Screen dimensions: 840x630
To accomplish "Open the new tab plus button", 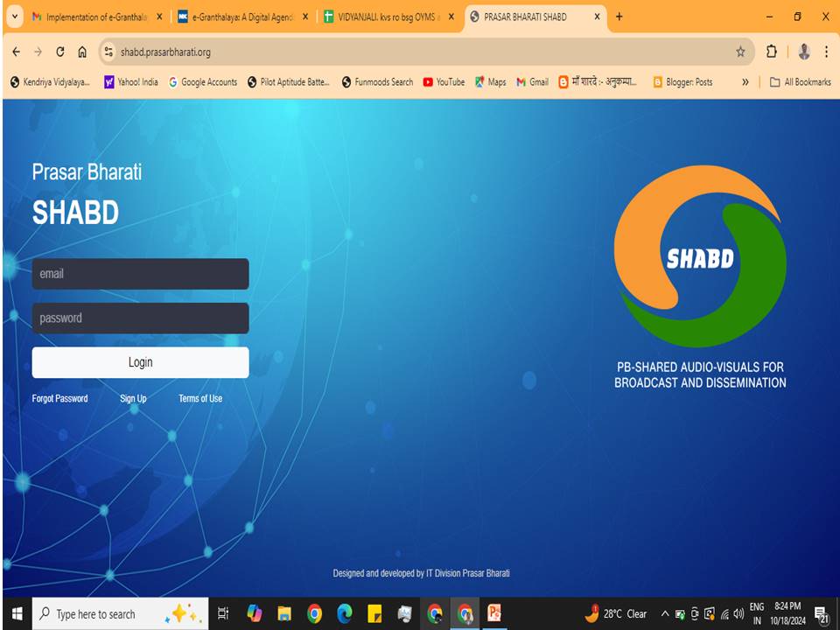I will point(619,17).
